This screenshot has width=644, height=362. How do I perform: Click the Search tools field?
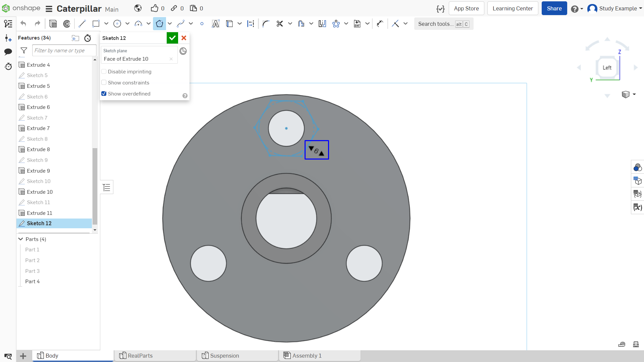pyautogui.click(x=443, y=24)
